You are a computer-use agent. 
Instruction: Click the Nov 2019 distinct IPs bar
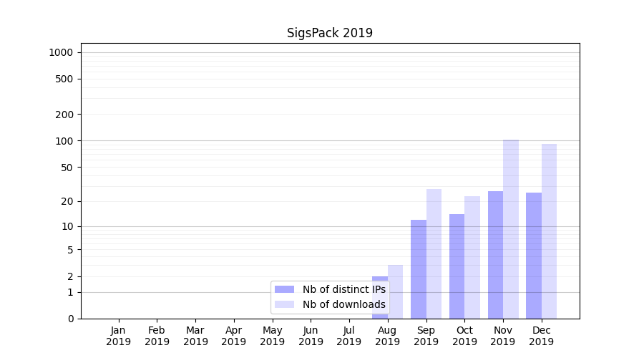point(495,254)
